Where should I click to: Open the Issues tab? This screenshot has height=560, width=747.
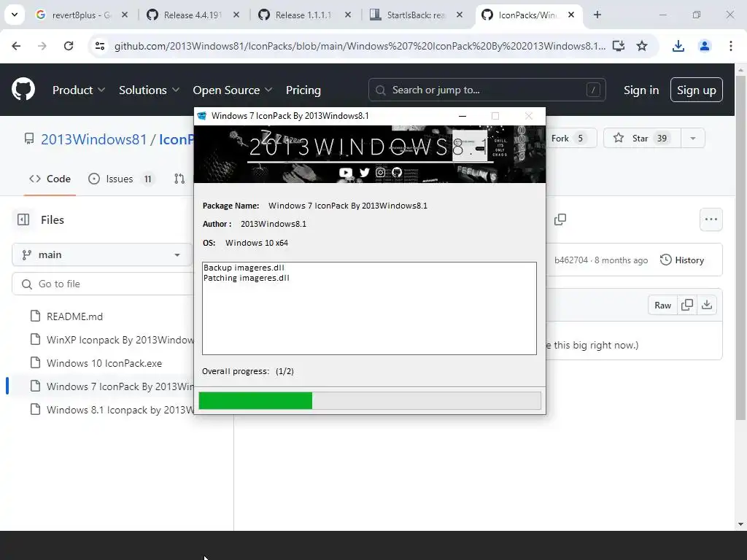click(120, 179)
